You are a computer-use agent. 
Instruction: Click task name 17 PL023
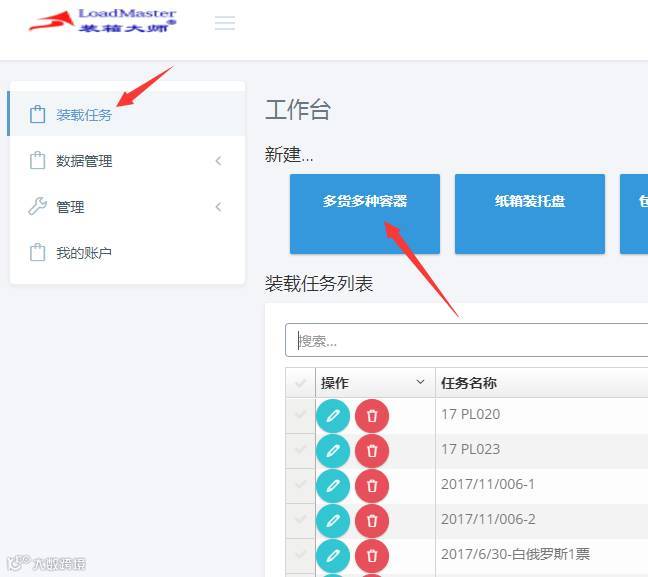[471, 449]
